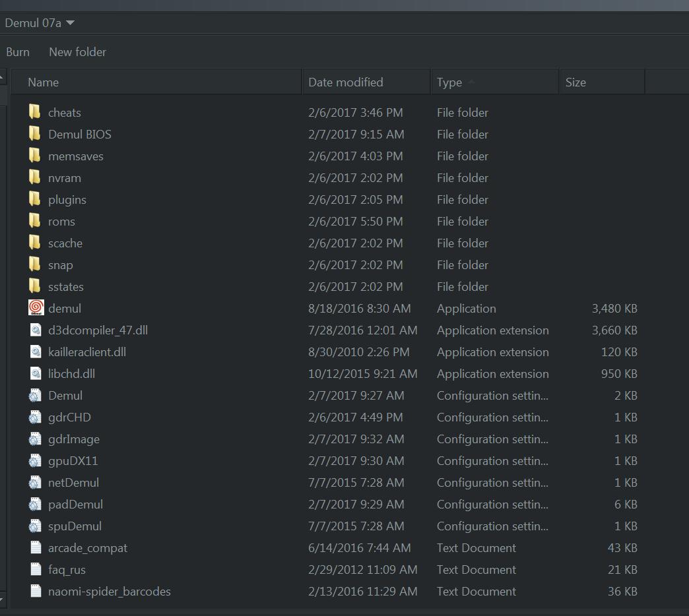Click the 8/30/2010 2:26 PM date
Screen dimensions: 689x616
pyautogui.click(x=358, y=352)
